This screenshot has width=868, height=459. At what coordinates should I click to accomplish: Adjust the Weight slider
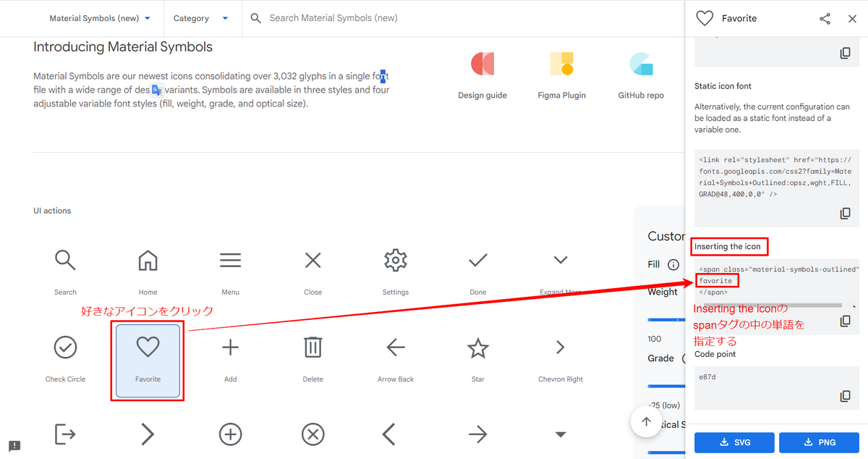tap(665, 319)
